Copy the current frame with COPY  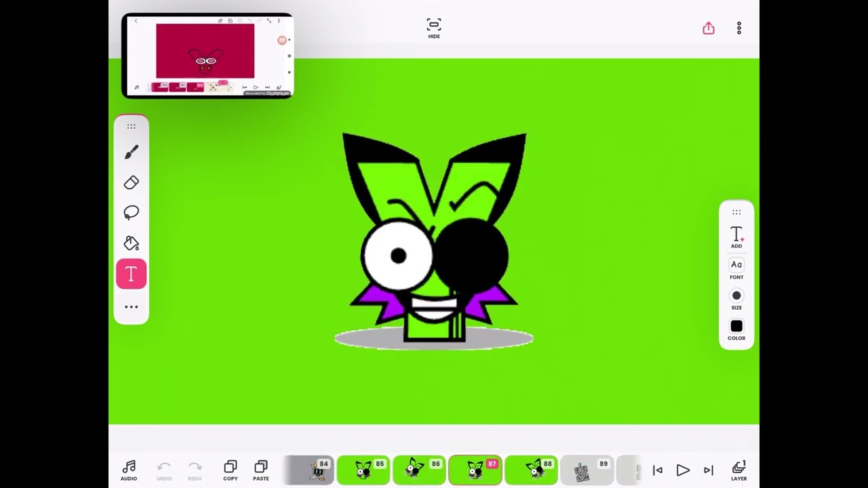pyautogui.click(x=231, y=470)
